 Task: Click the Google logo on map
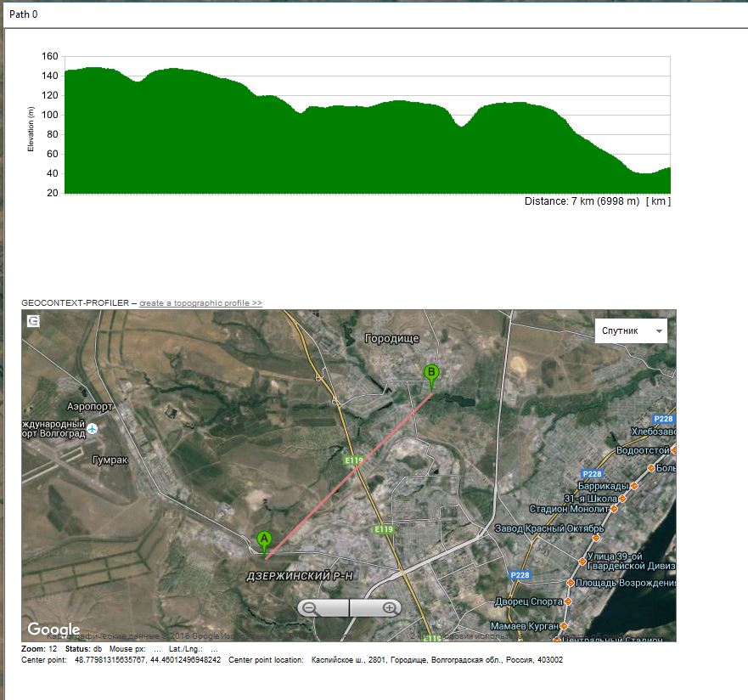53,629
